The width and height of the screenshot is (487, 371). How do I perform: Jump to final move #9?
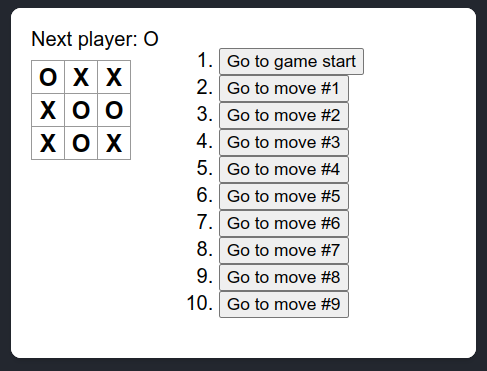[284, 304]
